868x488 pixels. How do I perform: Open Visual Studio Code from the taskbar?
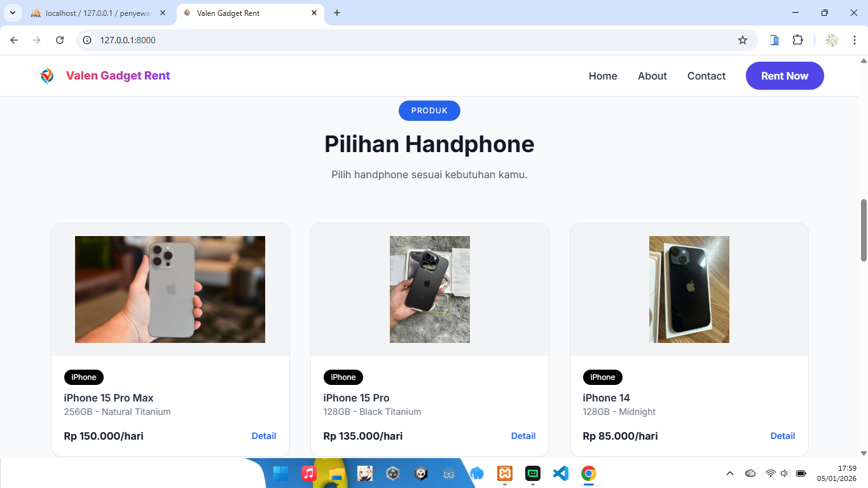[x=560, y=473]
